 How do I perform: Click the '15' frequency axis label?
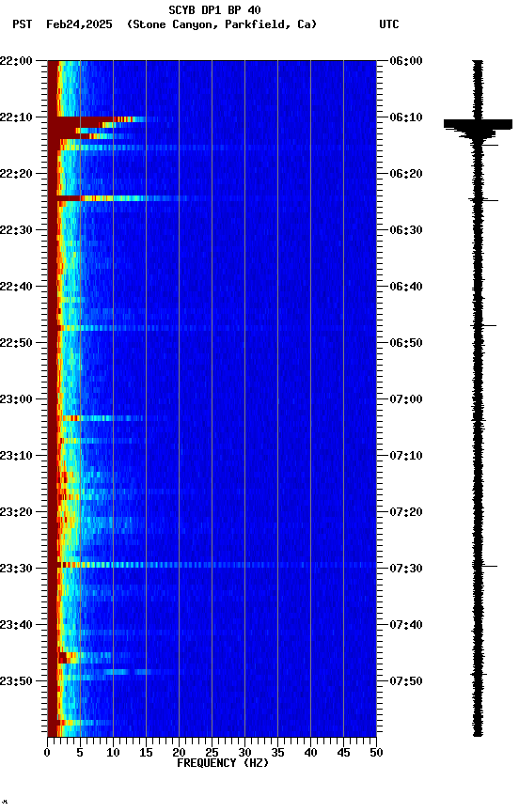tap(146, 753)
